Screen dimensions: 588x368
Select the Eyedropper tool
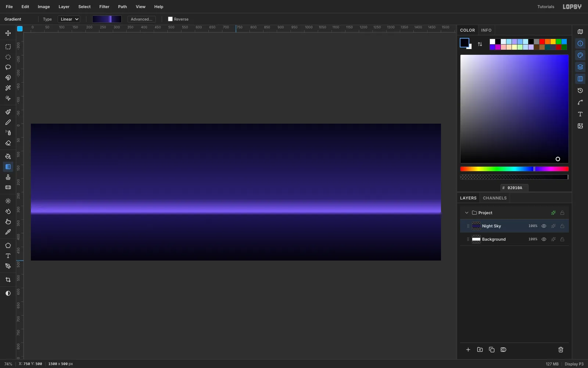click(8, 232)
